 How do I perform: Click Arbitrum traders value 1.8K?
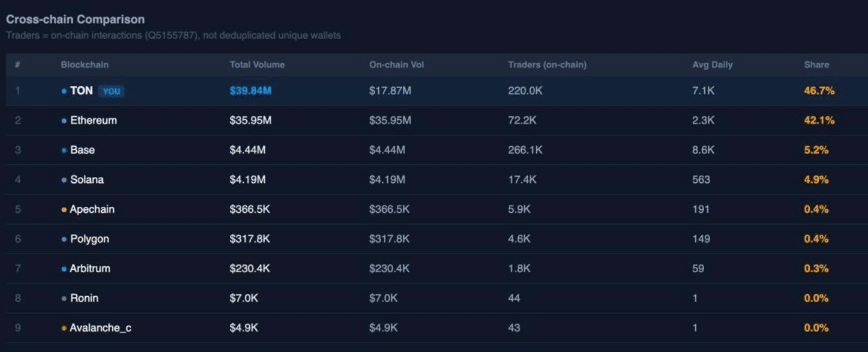pos(519,269)
